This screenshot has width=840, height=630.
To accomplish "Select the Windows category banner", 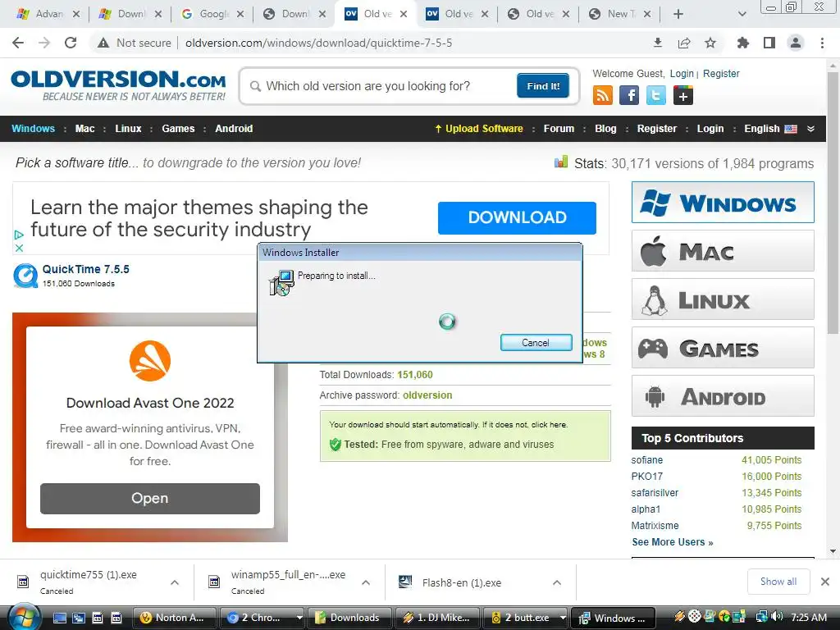I will [723, 203].
